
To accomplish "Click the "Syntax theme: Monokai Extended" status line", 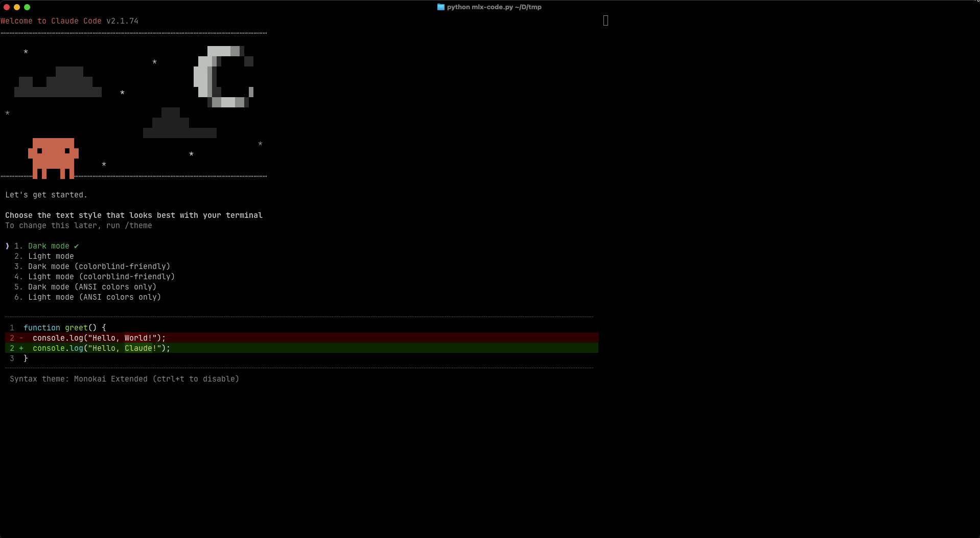I will (x=125, y=379).
